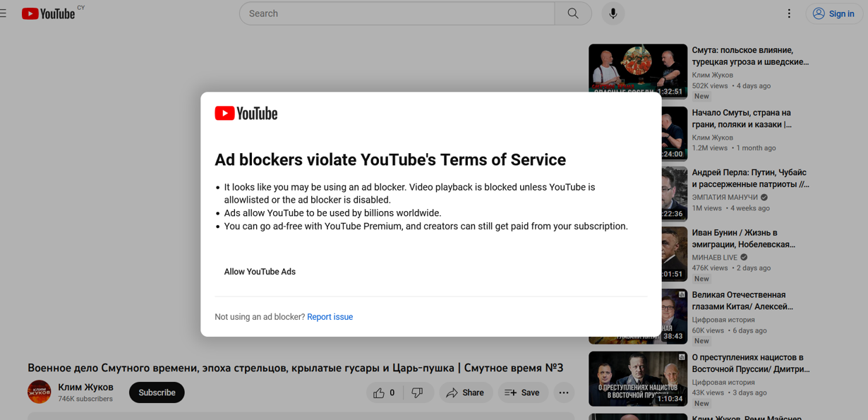Focus the Search input field

[397, 13]
